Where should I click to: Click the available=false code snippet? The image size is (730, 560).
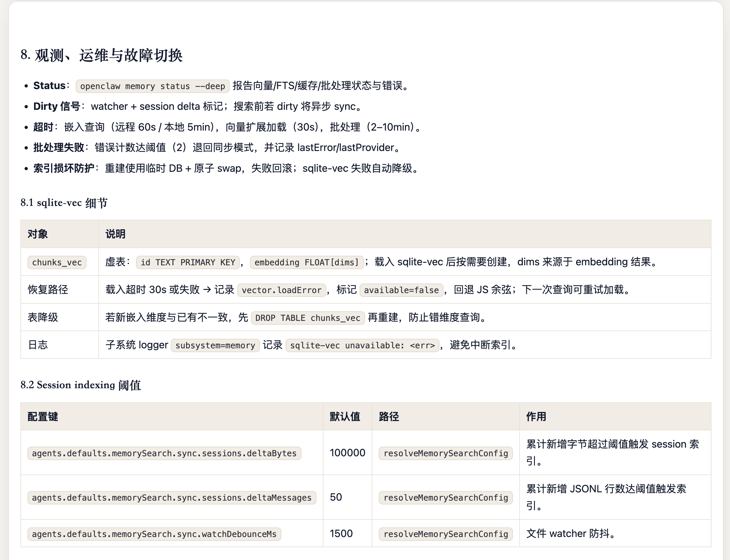tap(401, 290)
